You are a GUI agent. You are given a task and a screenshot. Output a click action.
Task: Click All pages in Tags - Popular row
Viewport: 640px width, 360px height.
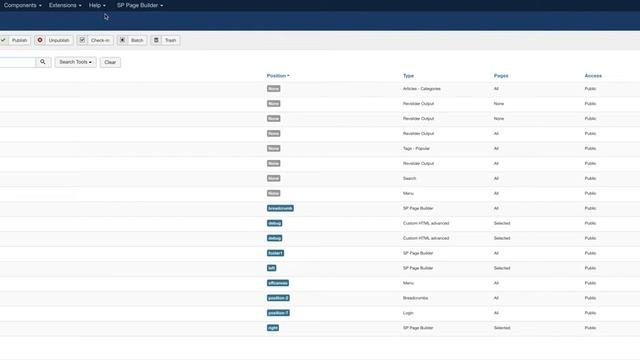click(496, 149)
